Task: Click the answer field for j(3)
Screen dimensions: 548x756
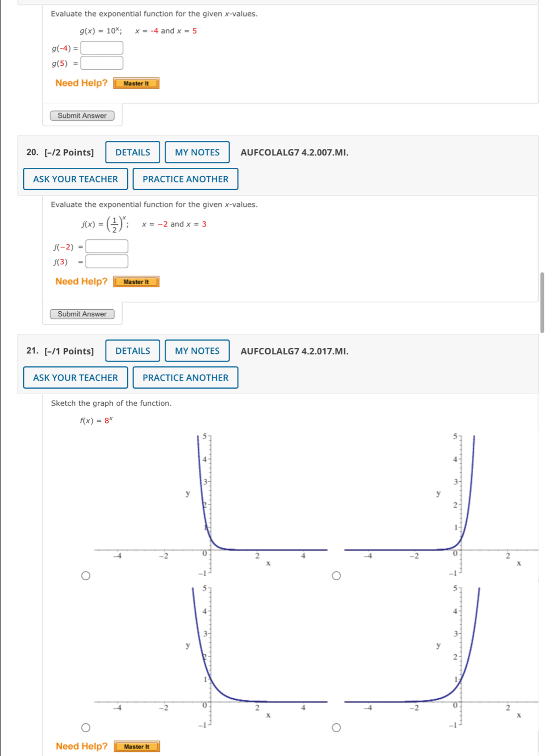Action: (107, 261)
